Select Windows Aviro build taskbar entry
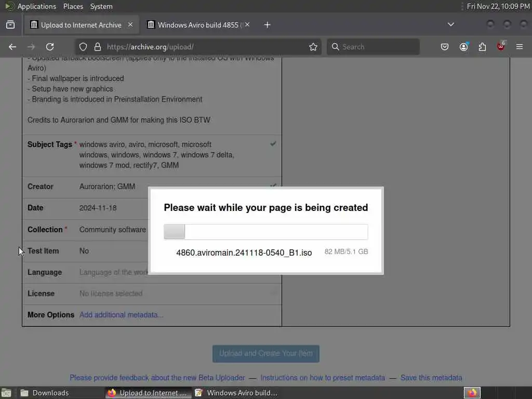The image size is (532, 399). point(236,393)
